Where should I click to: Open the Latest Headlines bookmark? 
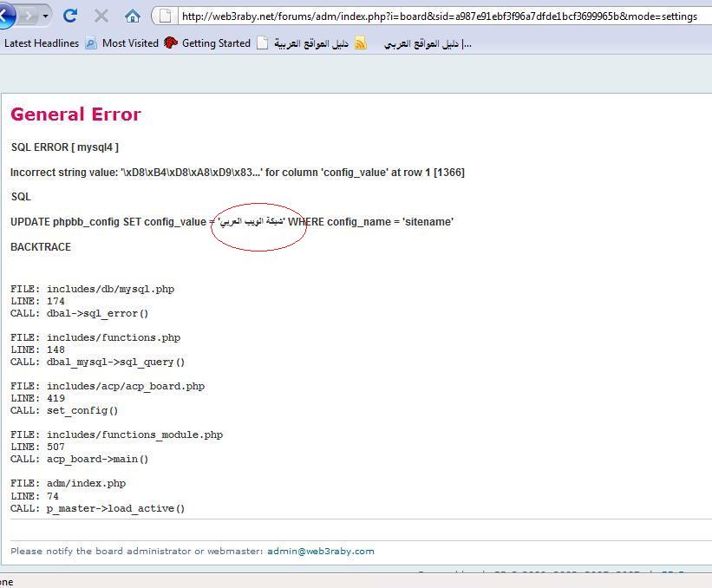42,43
